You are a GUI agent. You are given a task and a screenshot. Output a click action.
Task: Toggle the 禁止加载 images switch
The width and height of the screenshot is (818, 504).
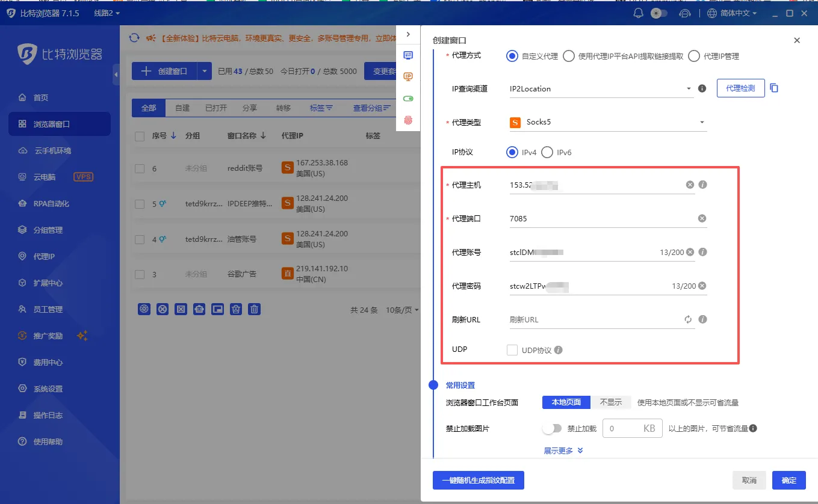551,428
